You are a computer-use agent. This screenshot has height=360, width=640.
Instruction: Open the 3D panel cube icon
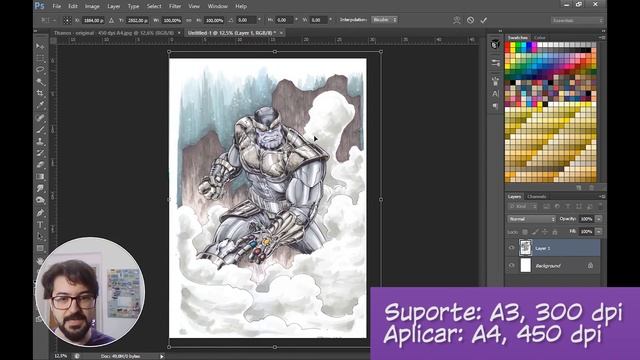point(495,44)
